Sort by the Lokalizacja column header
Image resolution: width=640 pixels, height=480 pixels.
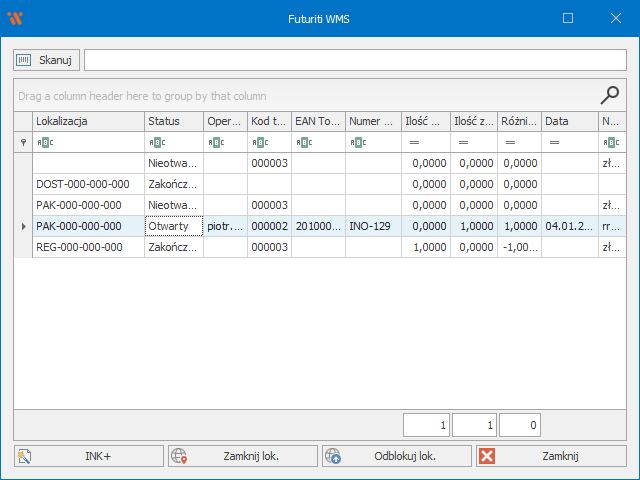pyautogui.click(x=88, y=121)
